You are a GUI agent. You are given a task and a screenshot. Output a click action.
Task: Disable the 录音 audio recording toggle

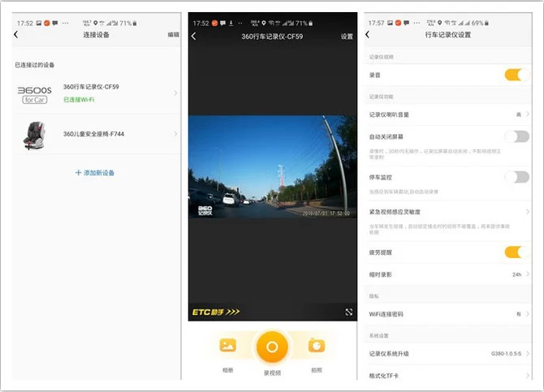coord(516,75)
